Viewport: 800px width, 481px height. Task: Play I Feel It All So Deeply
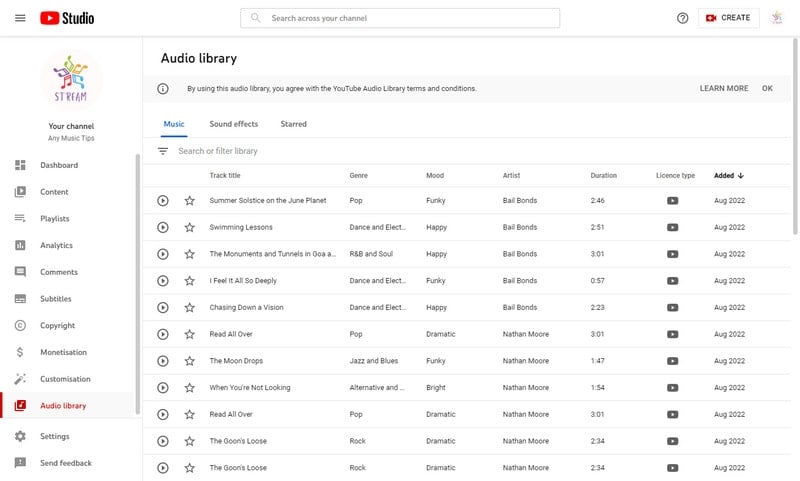163,281
